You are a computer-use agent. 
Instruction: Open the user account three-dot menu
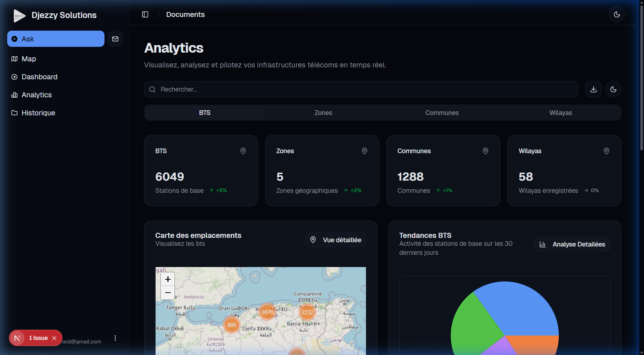click(x=115, y=338)
